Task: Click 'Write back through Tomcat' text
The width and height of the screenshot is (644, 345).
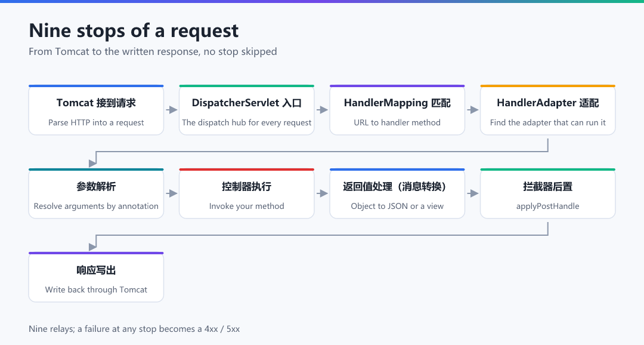Action: [96, 289]
